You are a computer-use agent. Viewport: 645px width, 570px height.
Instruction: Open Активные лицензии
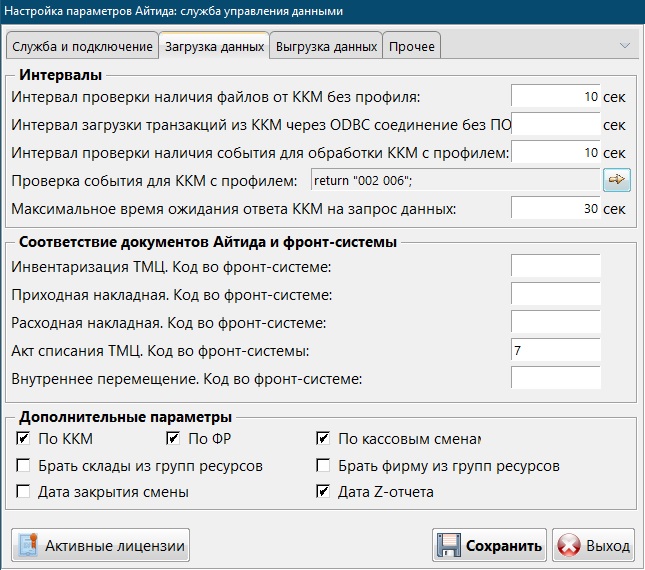pos(100,545)
